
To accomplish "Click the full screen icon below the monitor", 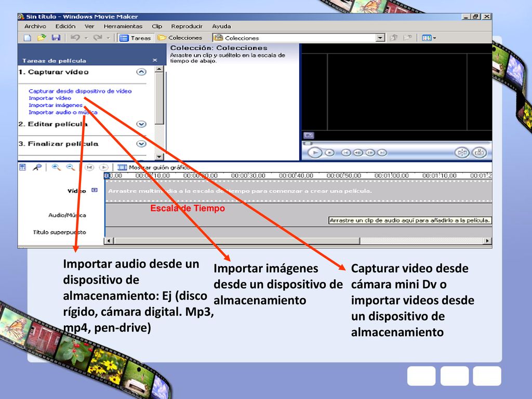I will tap(309, 136).
